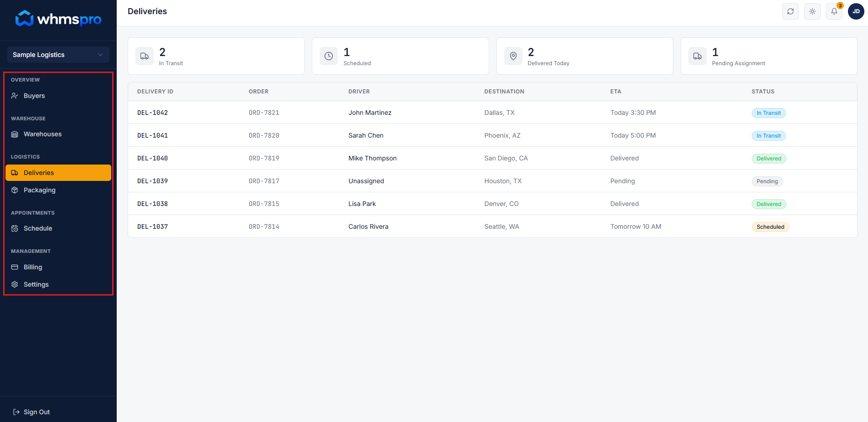Click the Scheduled card clock icon
The width and height of the screenshot is (868, 422).
coord(329,56)
